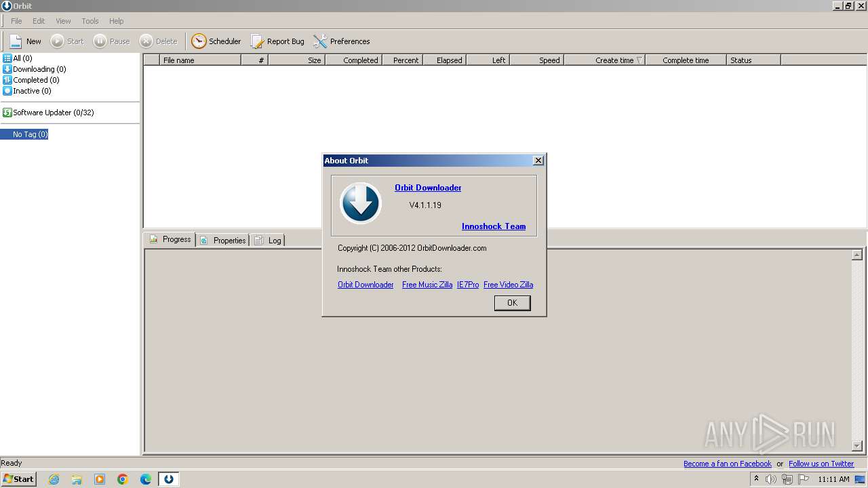This screenshot has width=868, height=488.
Task: Sort by Percent column header
Action: 403,60
